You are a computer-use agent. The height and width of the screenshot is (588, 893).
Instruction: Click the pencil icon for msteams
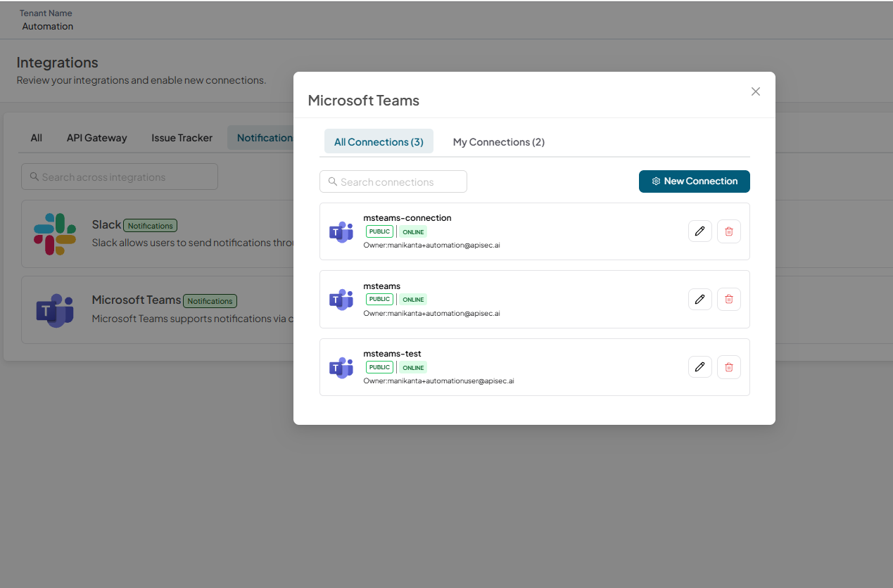point(699,299)
